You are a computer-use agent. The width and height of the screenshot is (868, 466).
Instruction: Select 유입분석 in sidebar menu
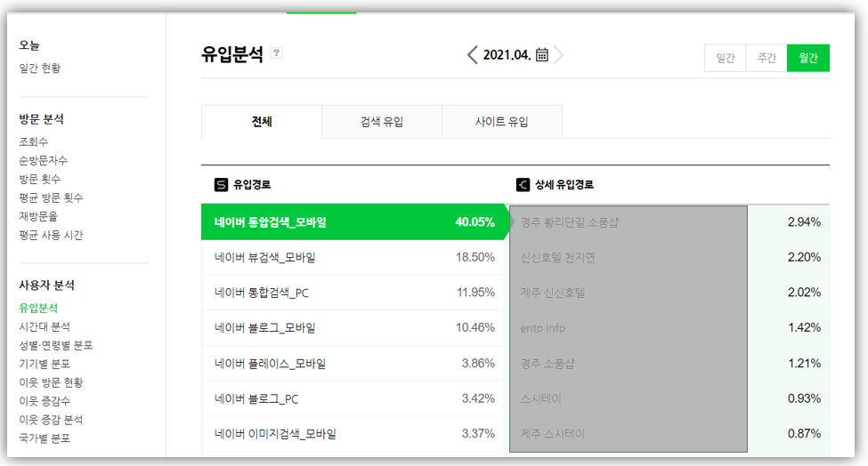38,308
